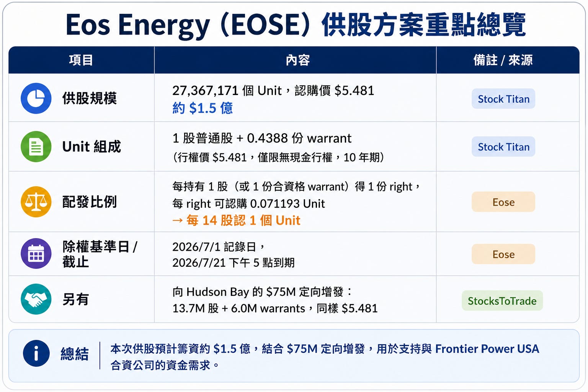Open Stock Titan source for 供股規模
The width and height of the screenshot is (588, 392).
[503, 99]
